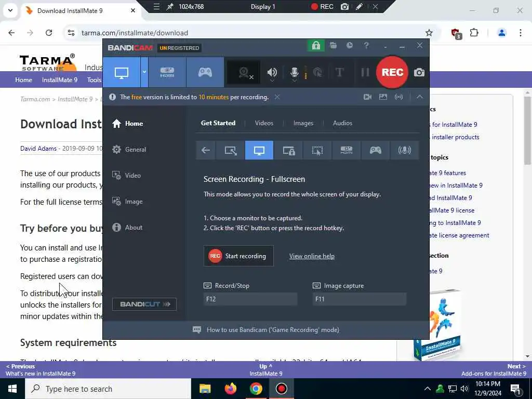
Task: Open Firefox from the taskbar
Action: coord(230,389)
